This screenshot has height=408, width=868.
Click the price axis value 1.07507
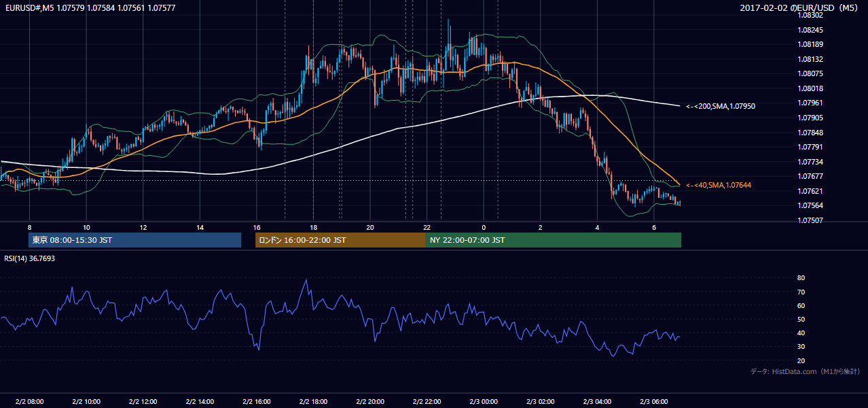tap(810, 220)
